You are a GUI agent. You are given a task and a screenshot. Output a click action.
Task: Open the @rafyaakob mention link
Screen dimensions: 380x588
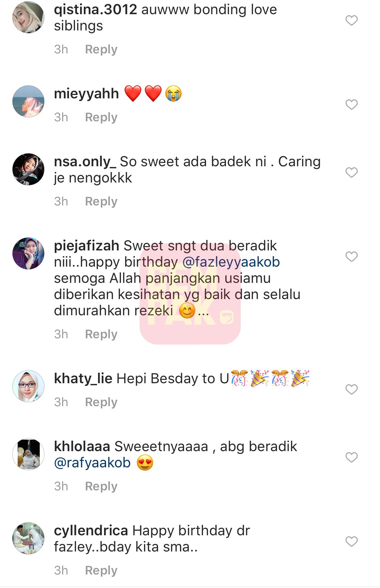[92, 463]
